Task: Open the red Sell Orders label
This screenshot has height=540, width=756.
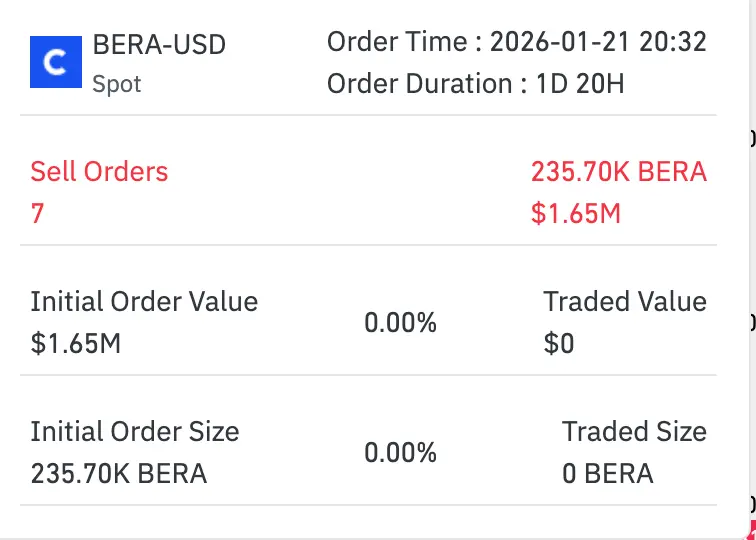Action: [99, 172]
